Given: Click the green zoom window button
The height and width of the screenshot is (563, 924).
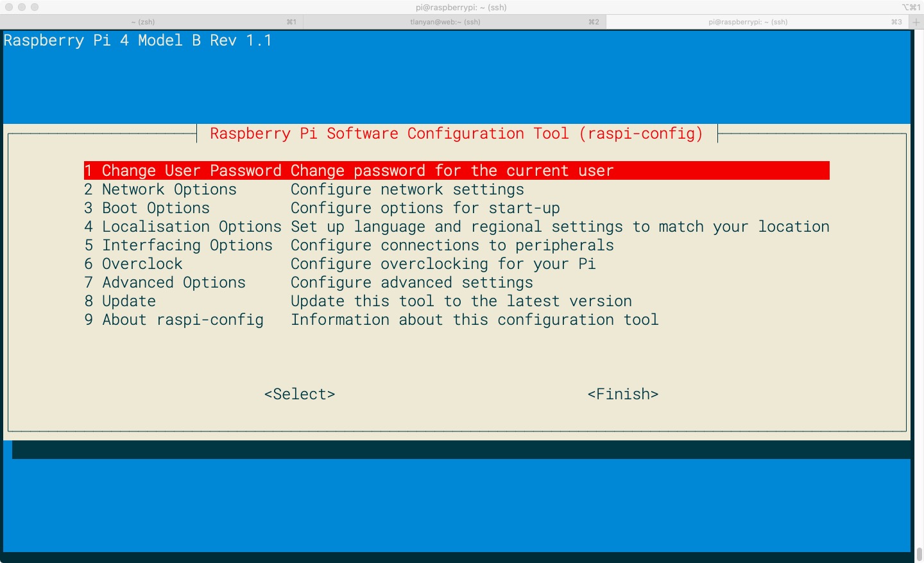Looking at the screenshot, I should coord(35,7).
